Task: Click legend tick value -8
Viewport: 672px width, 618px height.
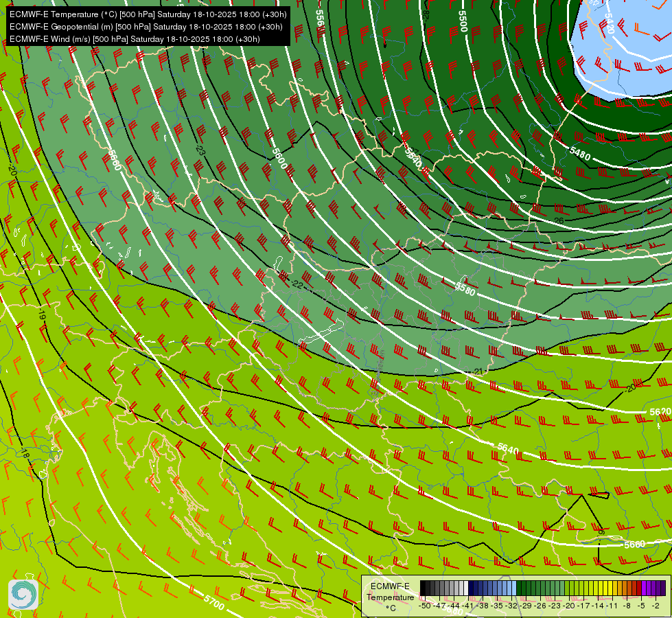Action: pyautogui.click(x=627, y=606)
